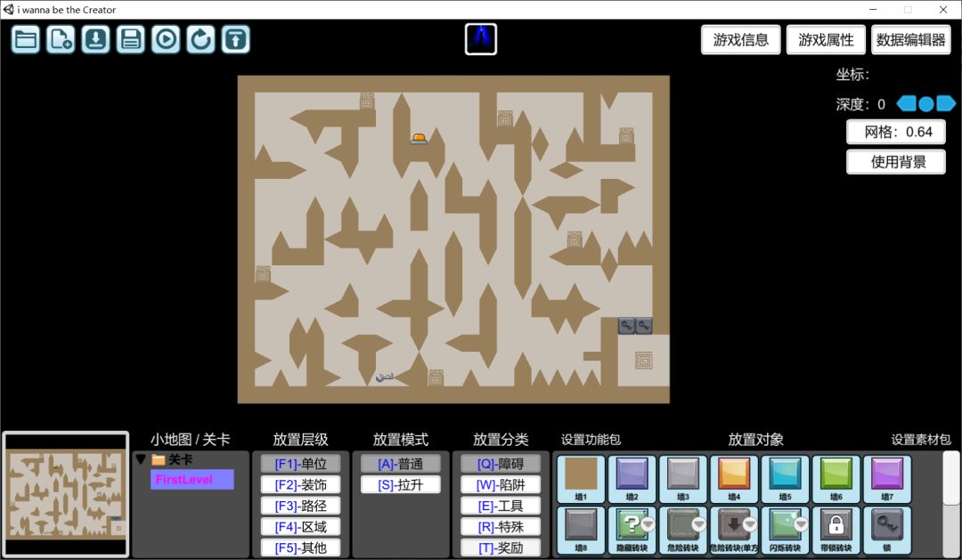Collapse the 关卡 folder tree triangle
This screenshot has width=962, height=560.
pyautogui.click(x=141, y=459)
